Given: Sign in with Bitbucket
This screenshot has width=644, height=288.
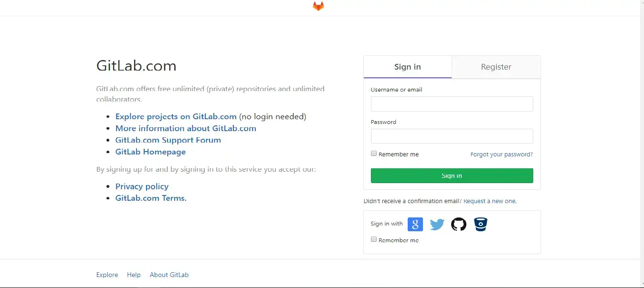Looking at the screenshot, I should pyautogui.click(x=480, y=224).
